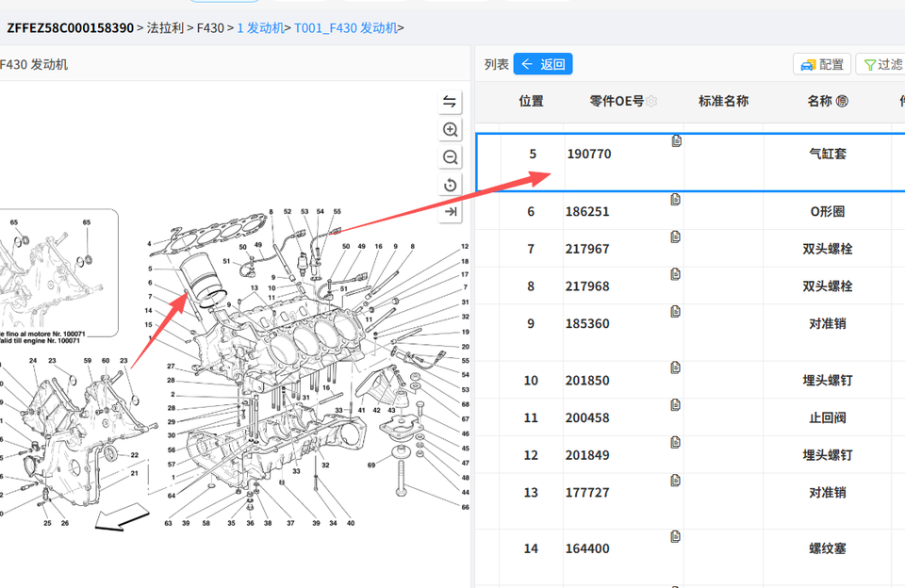
Task: Click the inset thumbnail diagram with label 65
Action: [58, 272]
